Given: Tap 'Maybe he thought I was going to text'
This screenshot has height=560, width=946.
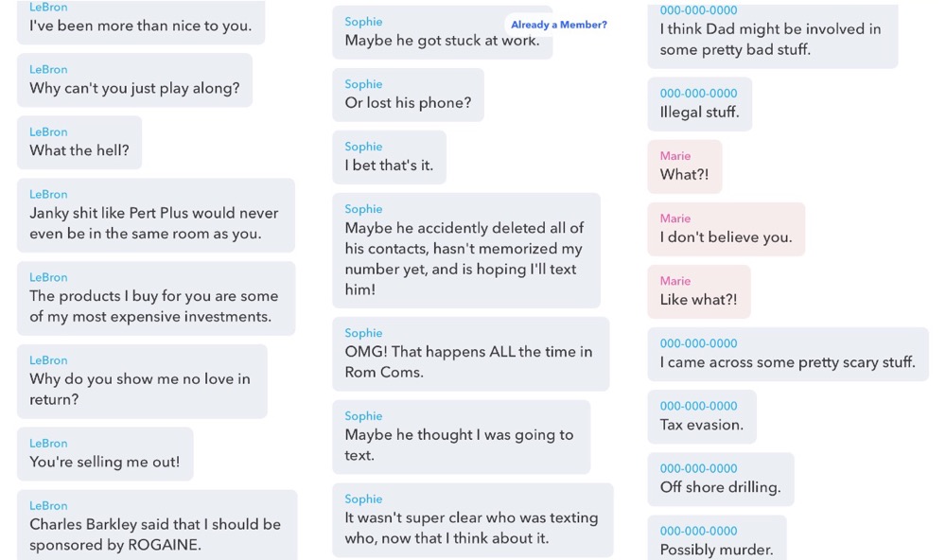Looking at the screenshot, I should 461,437.
